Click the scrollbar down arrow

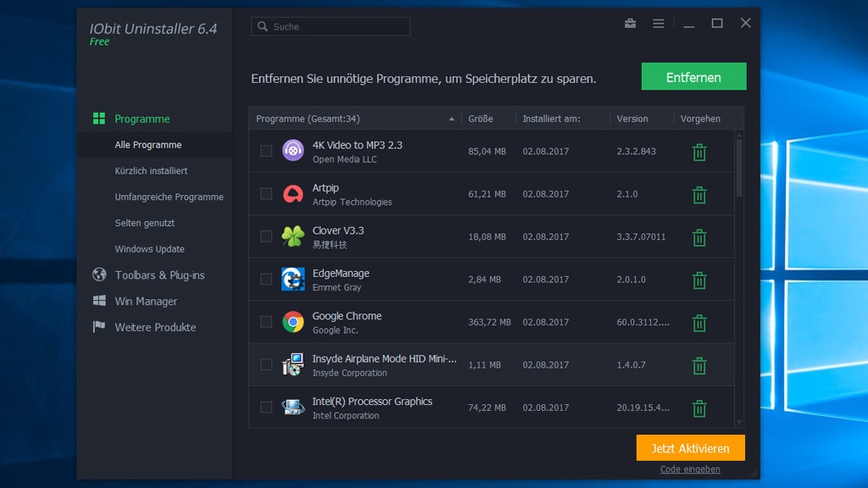(739, 422)
